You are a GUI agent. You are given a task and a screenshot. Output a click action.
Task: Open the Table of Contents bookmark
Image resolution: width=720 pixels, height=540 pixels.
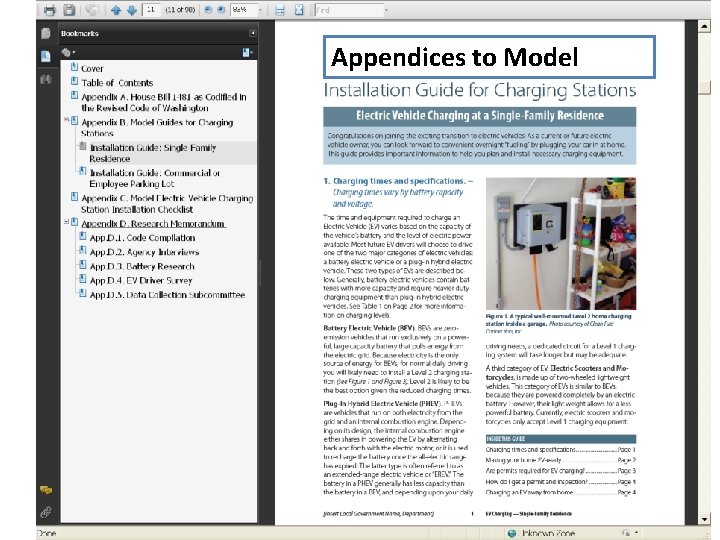pos(117,83)
